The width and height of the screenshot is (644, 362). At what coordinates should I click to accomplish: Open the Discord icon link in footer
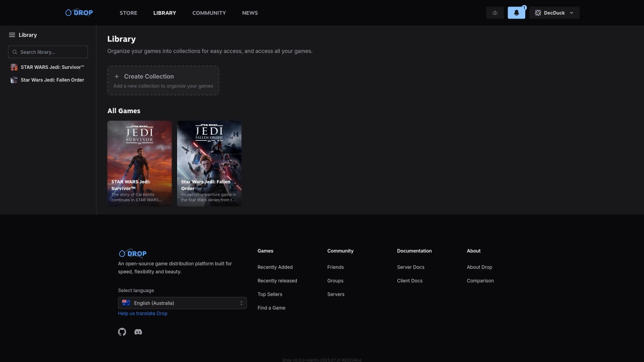tap(138, 332)
